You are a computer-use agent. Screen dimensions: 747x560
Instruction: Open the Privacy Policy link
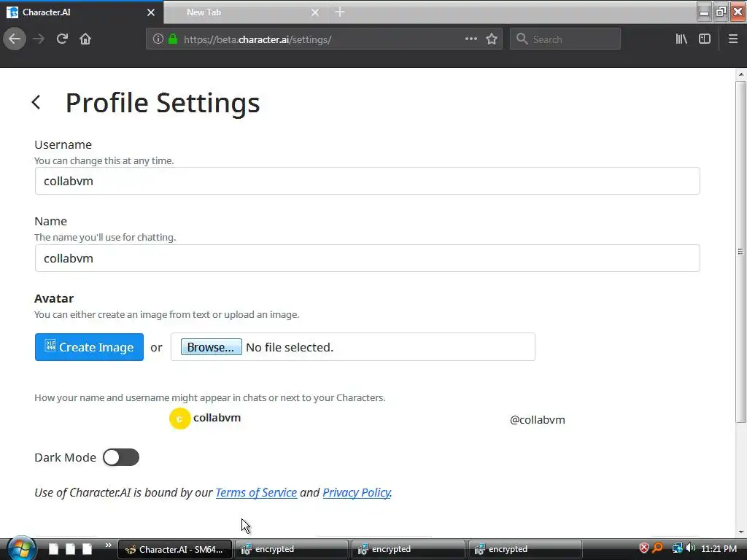click(x=356, y=492)
